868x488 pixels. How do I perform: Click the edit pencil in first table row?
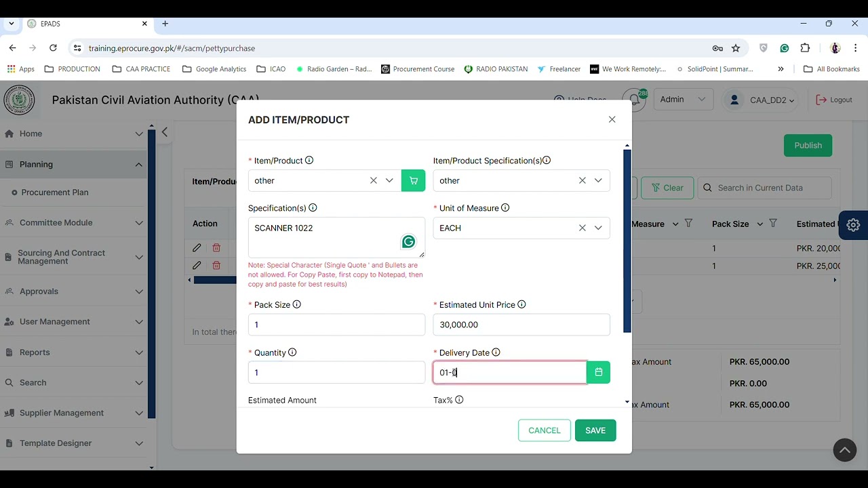click(x=197, y=248)
